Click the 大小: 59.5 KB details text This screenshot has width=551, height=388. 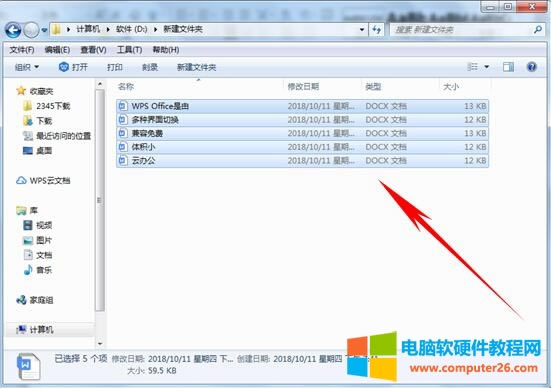click(151, 371)
